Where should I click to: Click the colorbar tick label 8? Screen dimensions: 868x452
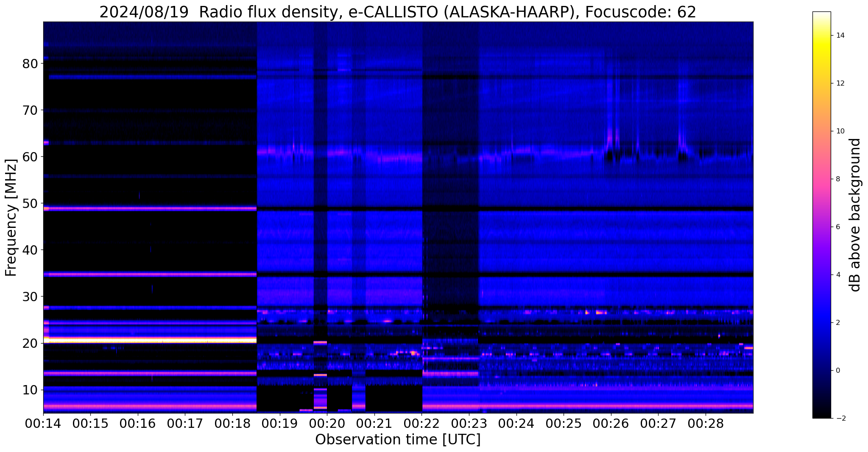[837, 179]
